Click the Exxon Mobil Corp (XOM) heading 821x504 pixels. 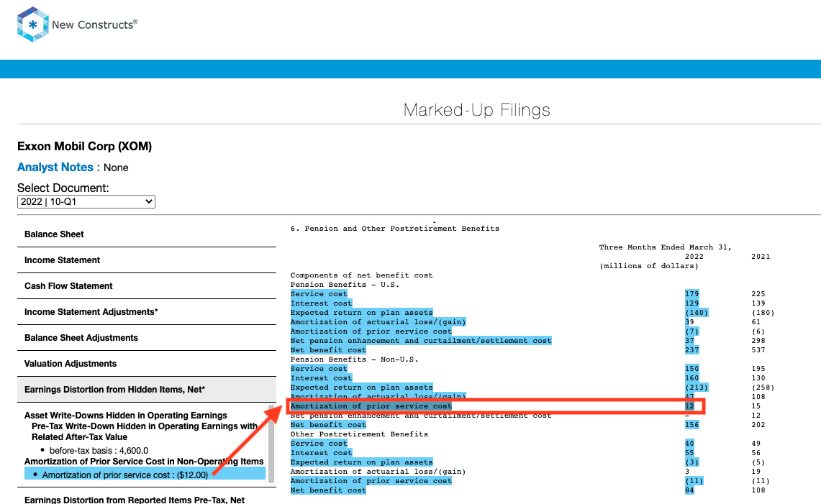(84, 146)
